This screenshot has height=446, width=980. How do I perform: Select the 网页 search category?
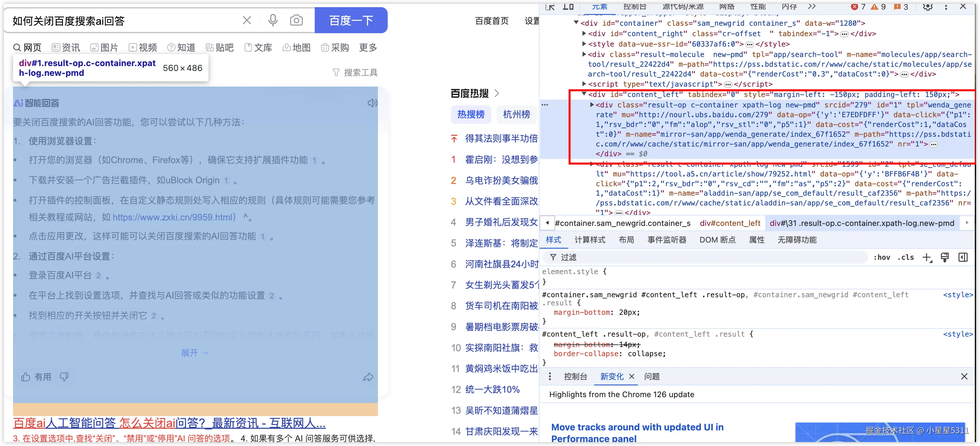(x=27, y=48)
